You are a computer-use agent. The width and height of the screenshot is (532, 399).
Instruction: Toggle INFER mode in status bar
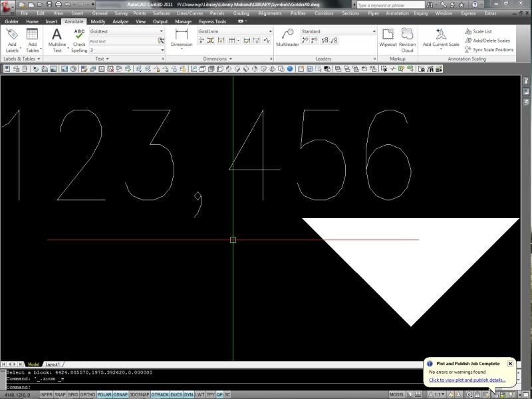(46, 394)
